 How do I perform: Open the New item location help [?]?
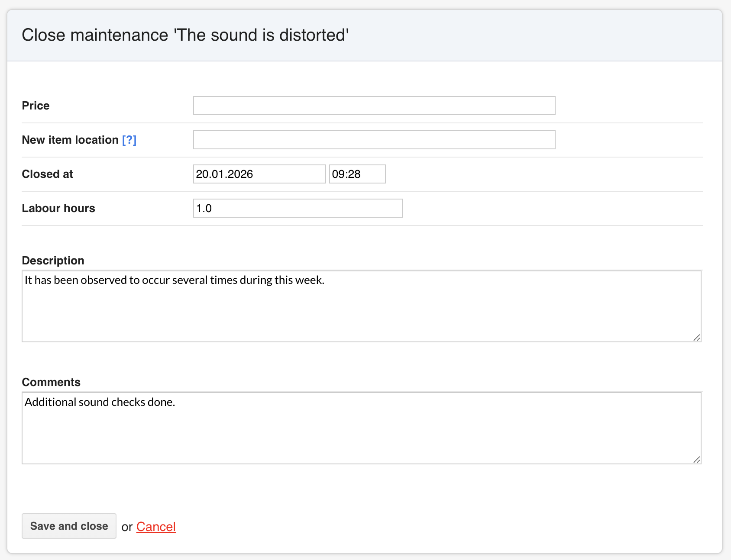tap(129, 140)
